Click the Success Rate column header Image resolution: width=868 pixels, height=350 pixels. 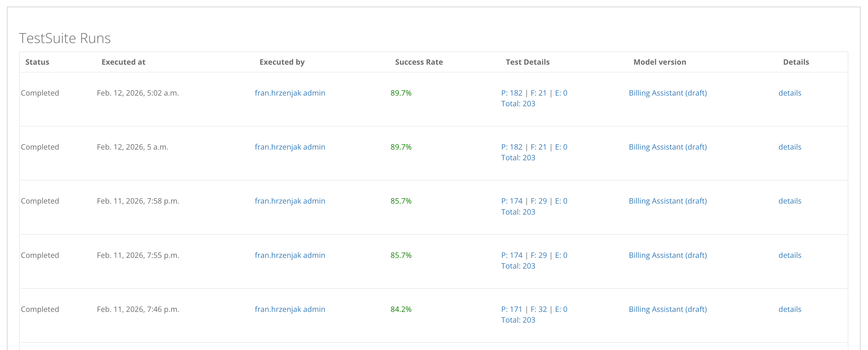(x=418, y=62)
